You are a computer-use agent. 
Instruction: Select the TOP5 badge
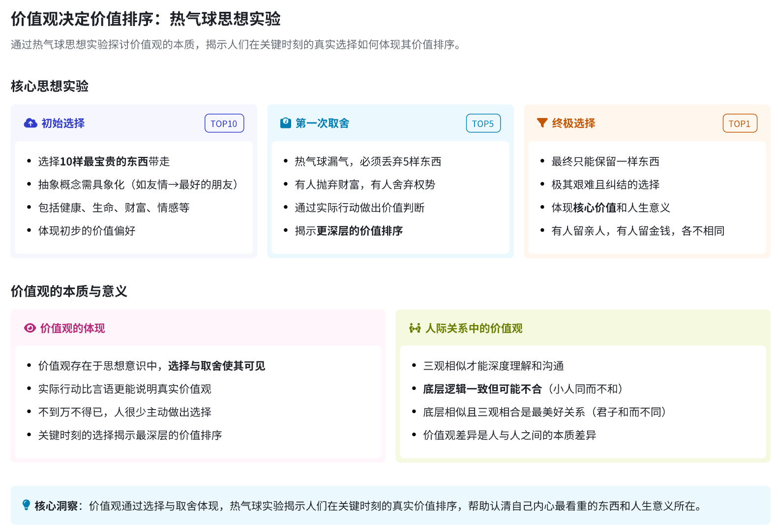[482, 123]
